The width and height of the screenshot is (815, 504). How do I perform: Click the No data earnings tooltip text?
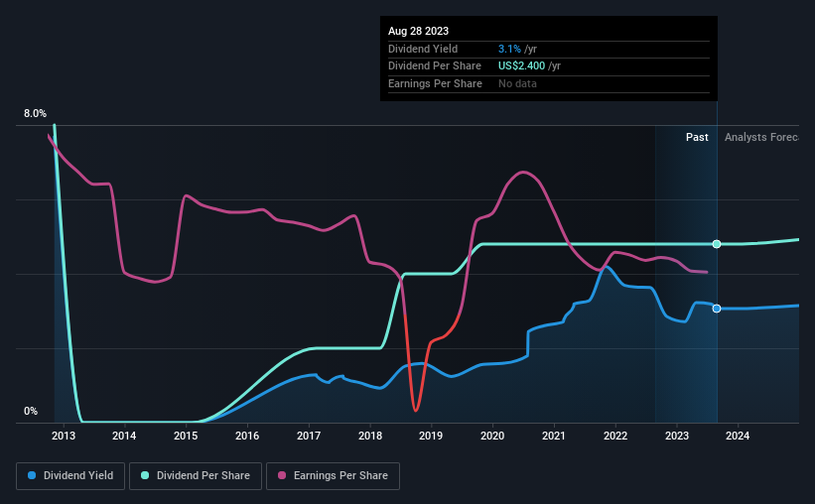516,83
